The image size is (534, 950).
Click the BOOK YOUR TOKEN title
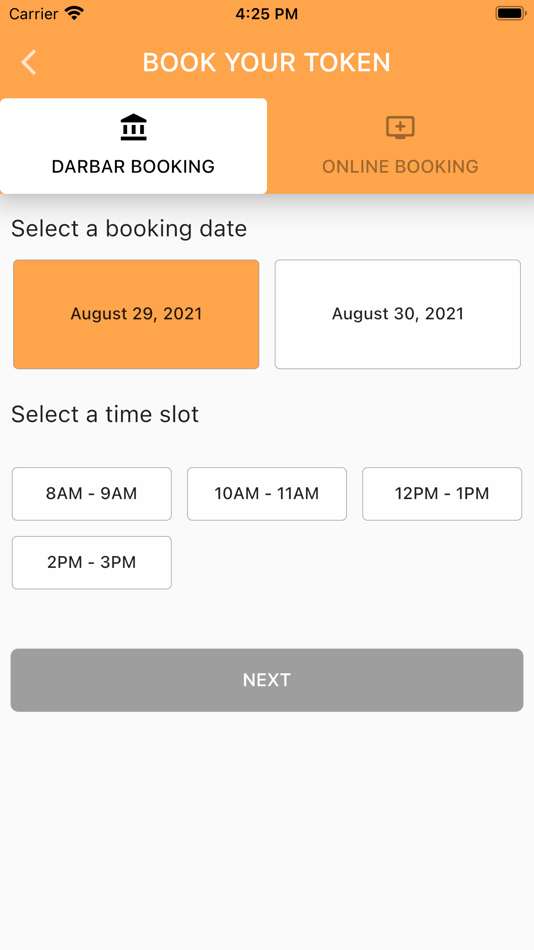click(267, 62)
